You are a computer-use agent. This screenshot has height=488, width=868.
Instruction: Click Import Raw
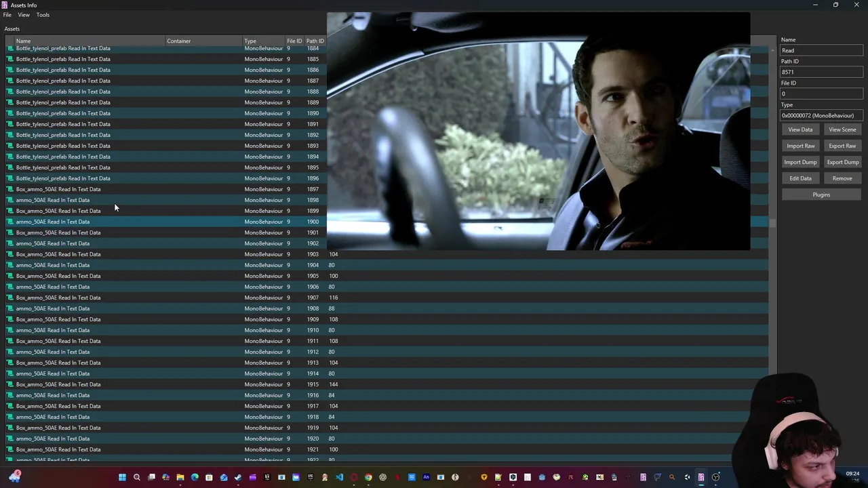pos(800,146)
